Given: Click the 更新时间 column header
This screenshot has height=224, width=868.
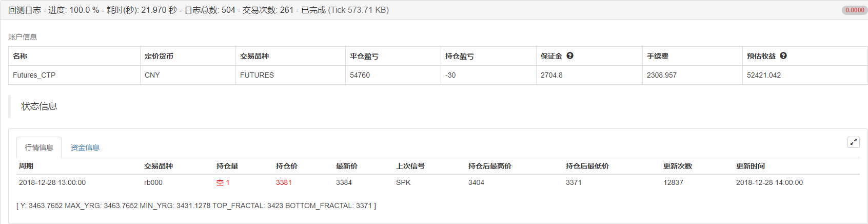Looking at the screenshot, I should (x=751, y=166).
